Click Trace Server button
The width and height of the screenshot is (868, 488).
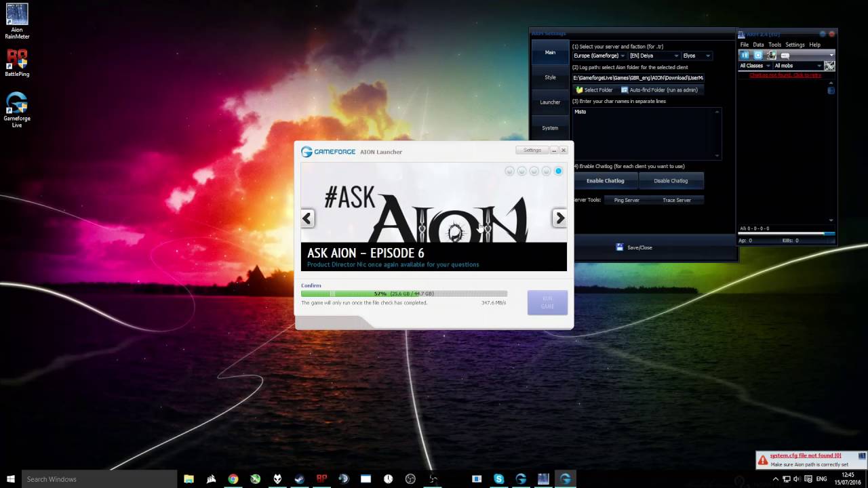pos(677,200)
